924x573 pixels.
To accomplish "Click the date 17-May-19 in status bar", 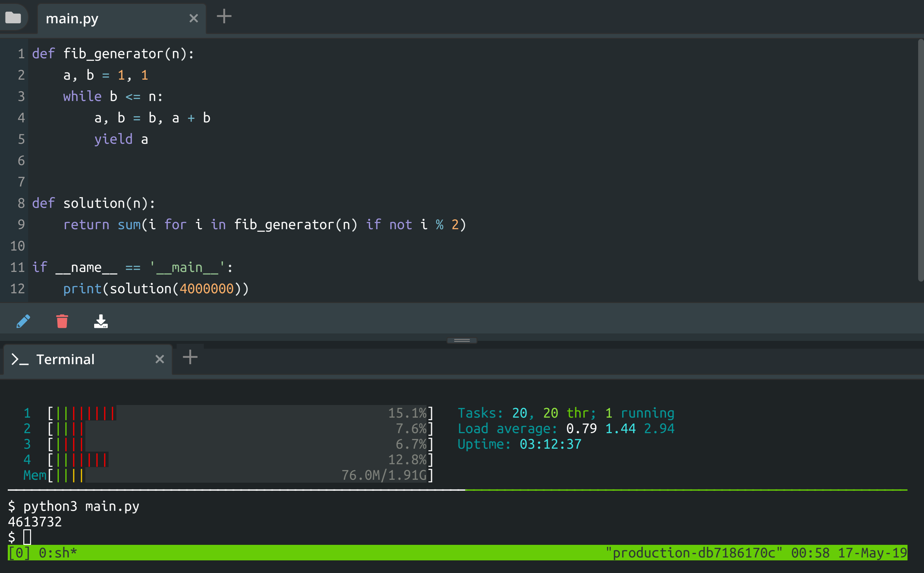I will pos(872,553).
